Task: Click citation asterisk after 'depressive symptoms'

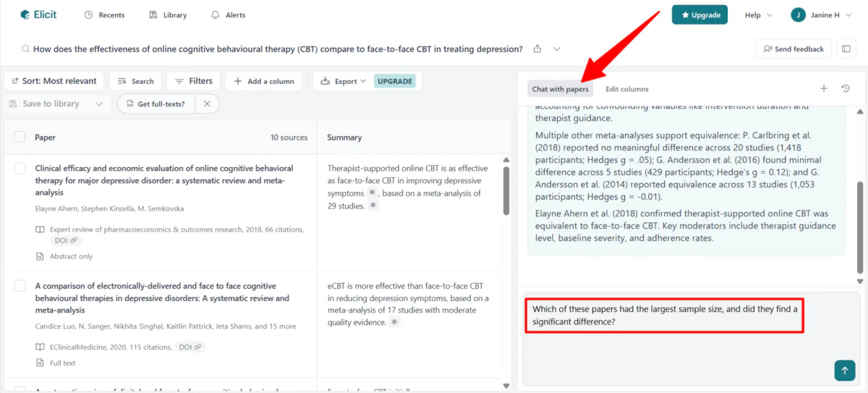Action: point(373,193)
